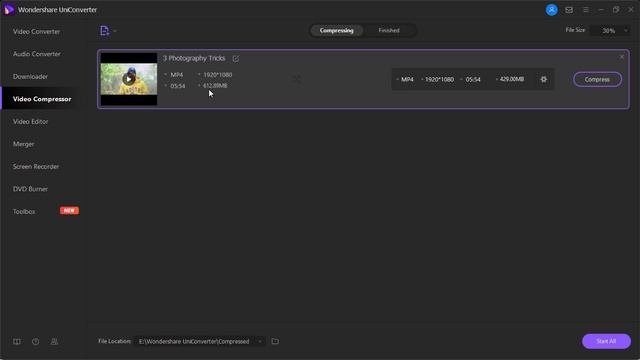Open the Merger section
Viewport: 640px width, 360px height.
(x=24, y=144)
